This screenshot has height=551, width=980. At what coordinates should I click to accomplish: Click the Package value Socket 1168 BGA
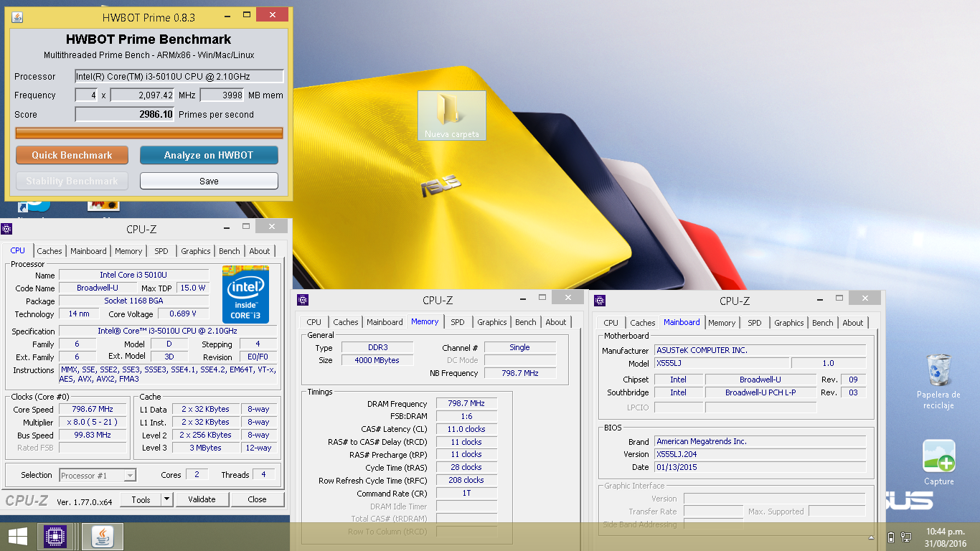coord(134,301)
